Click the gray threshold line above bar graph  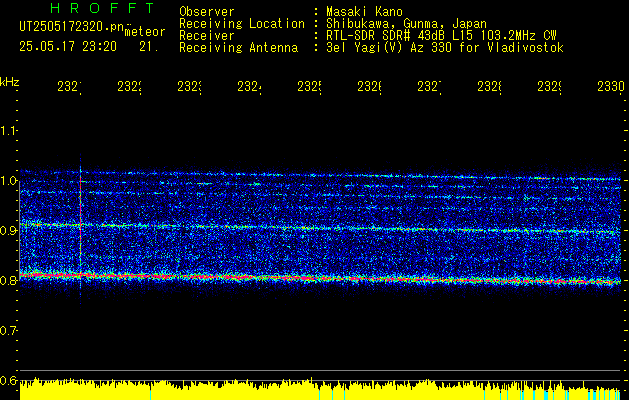(320, 370)
